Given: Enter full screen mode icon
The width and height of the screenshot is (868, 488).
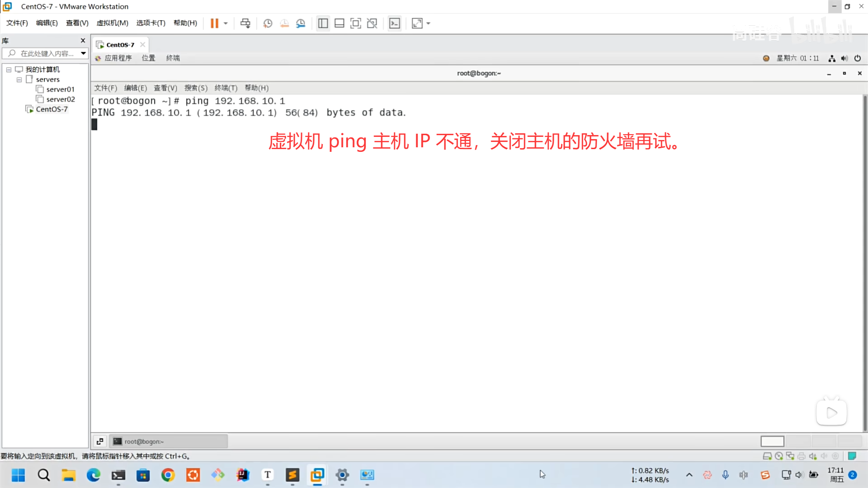Looking at the screenshot, I should [356, 23].
